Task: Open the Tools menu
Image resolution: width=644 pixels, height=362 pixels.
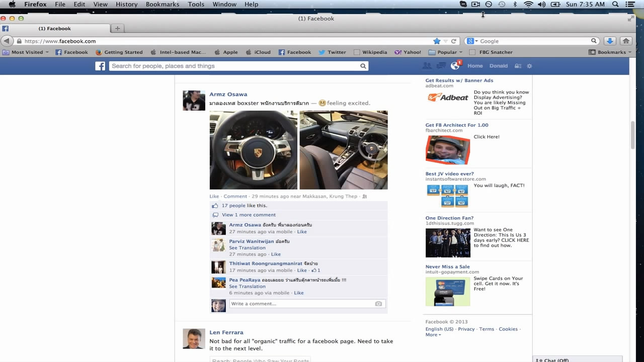Action: point(196,4)
